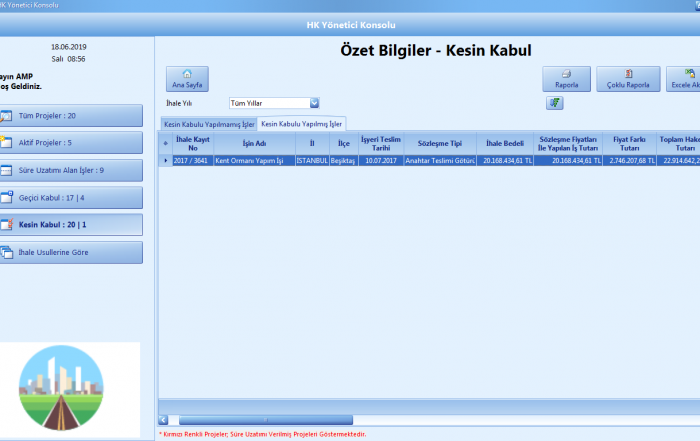The width and height of the screenshot is (700, 441).
Task: Select Kesin Kabulu Yapılmış İşler tab
Action: [302, 124]
